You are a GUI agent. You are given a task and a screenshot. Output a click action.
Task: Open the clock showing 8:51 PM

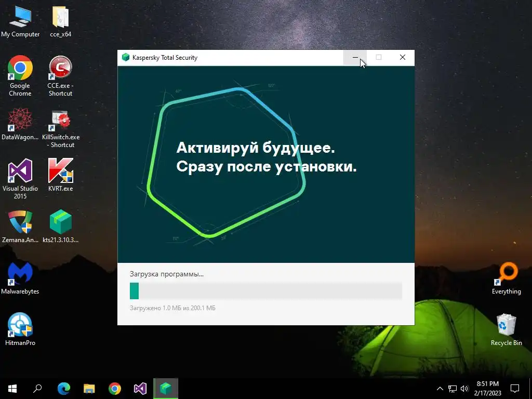[x=487, y=389]
